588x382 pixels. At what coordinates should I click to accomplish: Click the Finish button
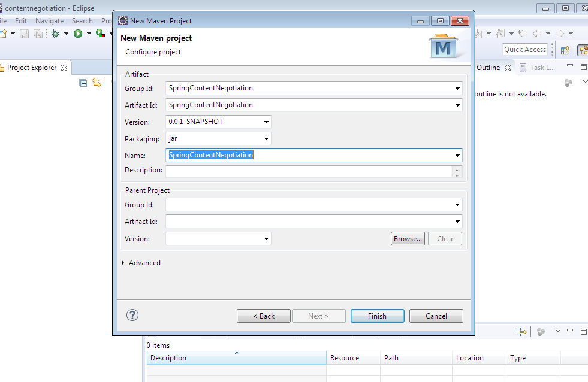click(377, 316)
